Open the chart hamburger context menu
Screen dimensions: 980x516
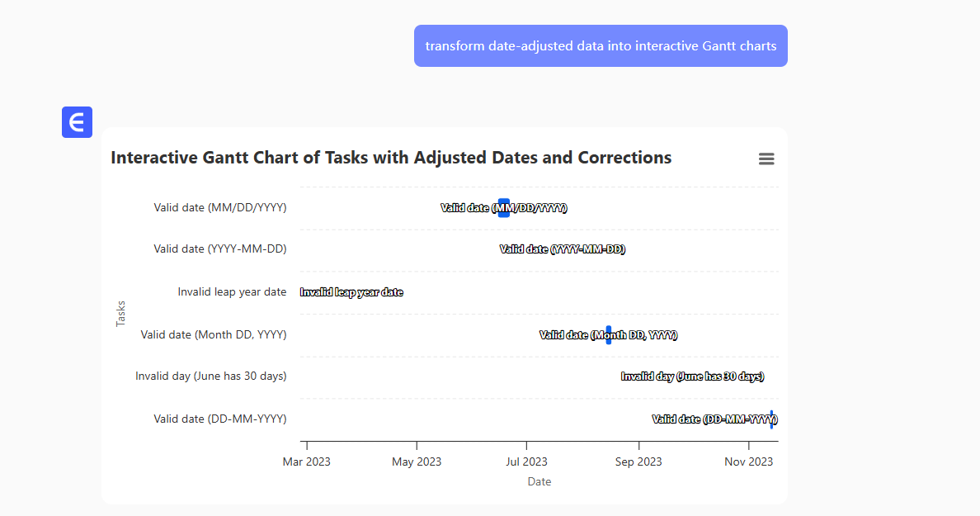[766, 159]
